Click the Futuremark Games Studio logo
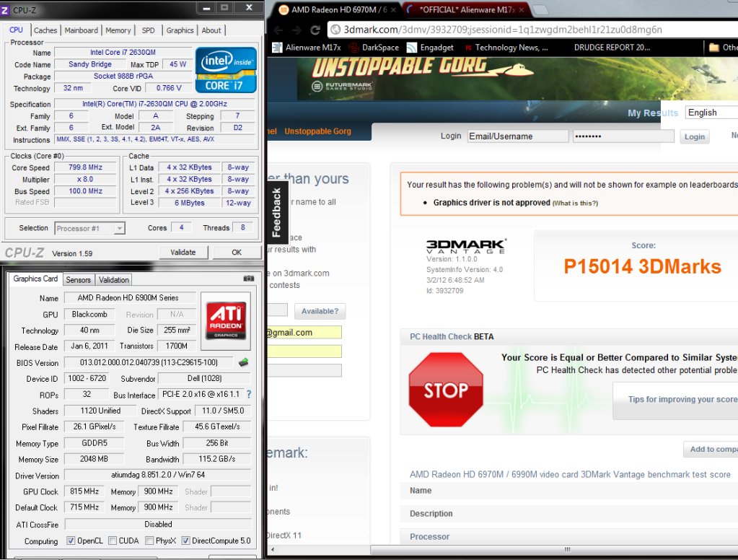Image resolution: width=738 pixels, height=560 pixels. [342, 86]
